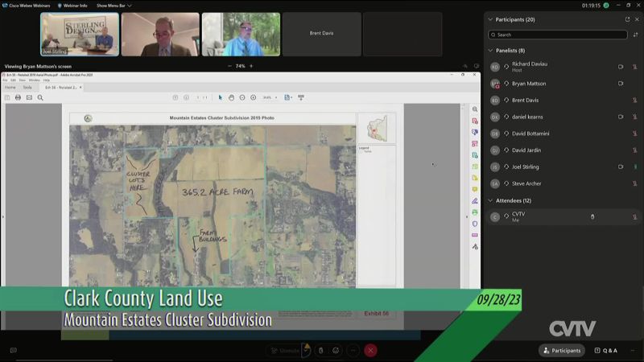
Task: Select panelist Steve Archer
Action: 563,183
